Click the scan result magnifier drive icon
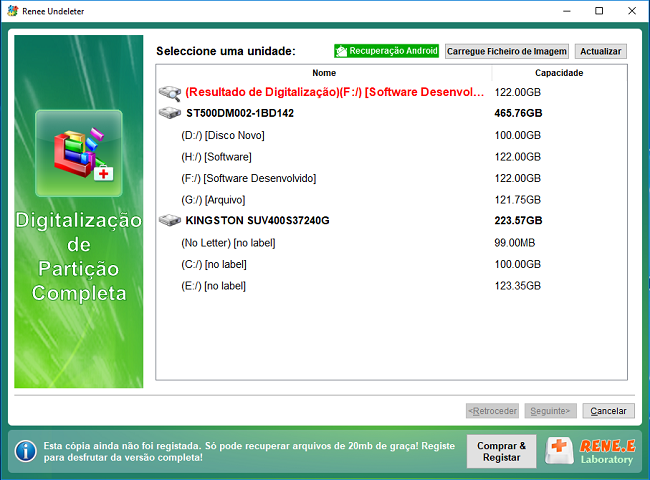The height and width of the screenshot is (480, 650). click(x=170, y=93)
